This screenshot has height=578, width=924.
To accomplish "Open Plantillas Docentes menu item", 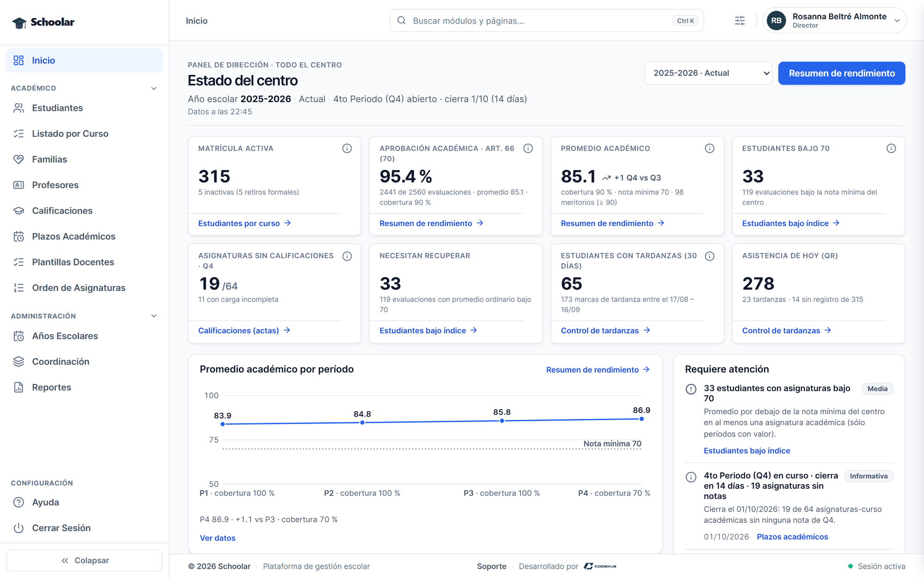I will (x=85, y=262).
